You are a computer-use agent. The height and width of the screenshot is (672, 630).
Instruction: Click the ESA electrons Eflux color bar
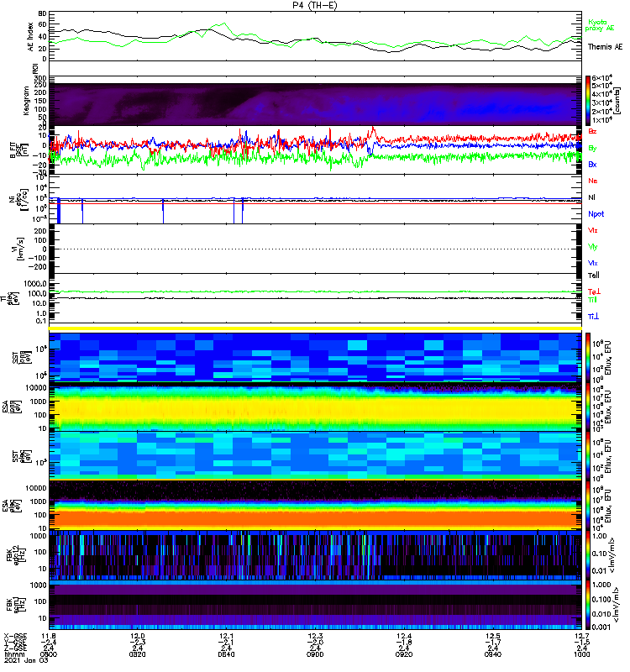(587, 505)
